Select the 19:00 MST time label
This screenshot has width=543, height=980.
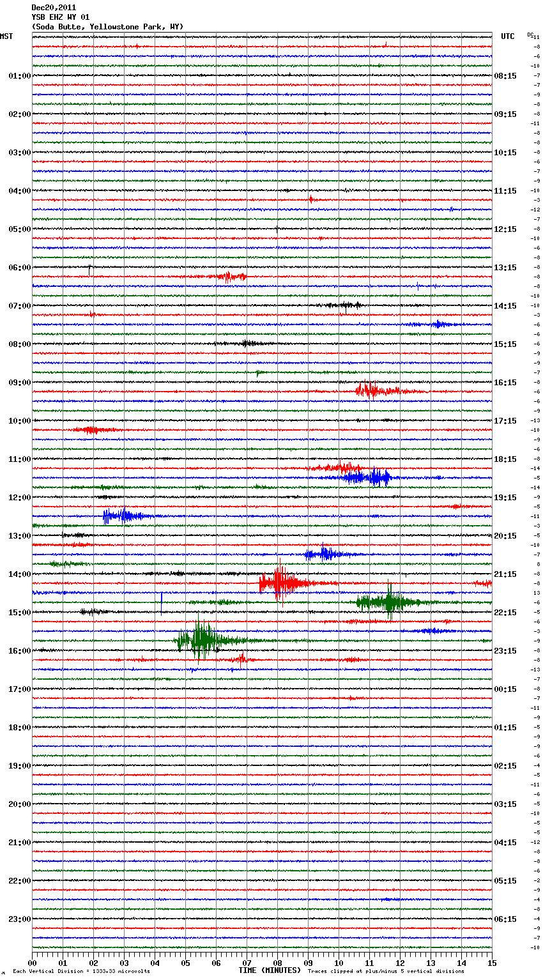coord(20,766)
